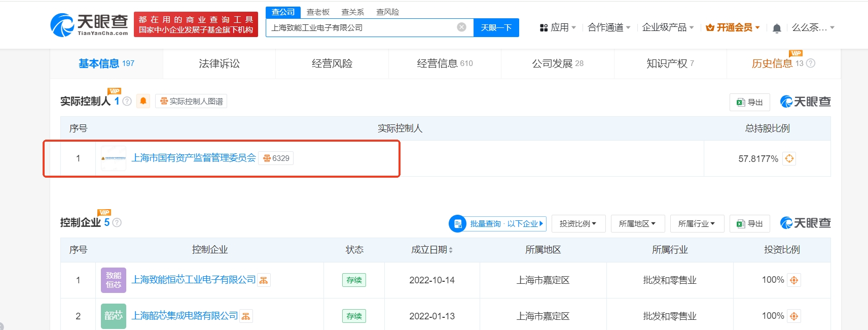Switch to the 知识产权 tab
Image resolution: width=868 pixels, height=330 pixels.
point(670,63)
